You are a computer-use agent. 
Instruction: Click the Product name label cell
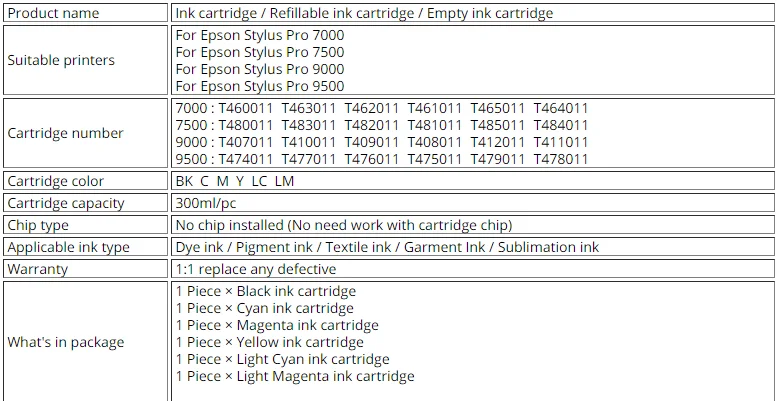pos(53,13)
